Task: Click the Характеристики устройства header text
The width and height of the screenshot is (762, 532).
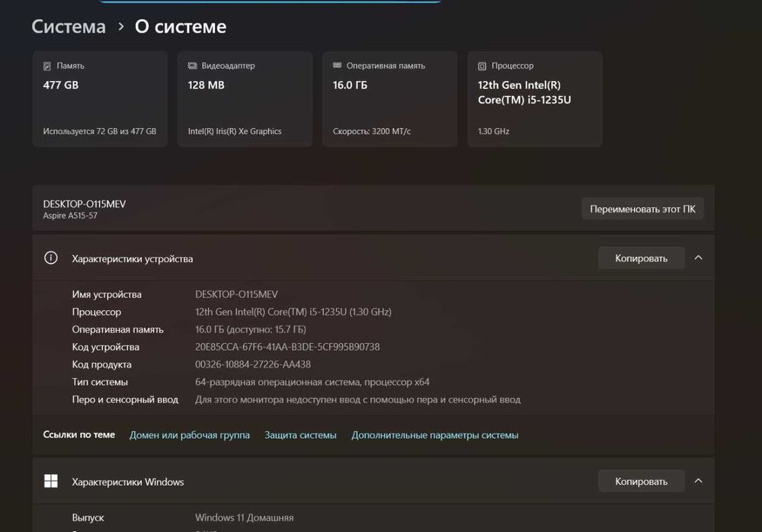Action: 132,258
